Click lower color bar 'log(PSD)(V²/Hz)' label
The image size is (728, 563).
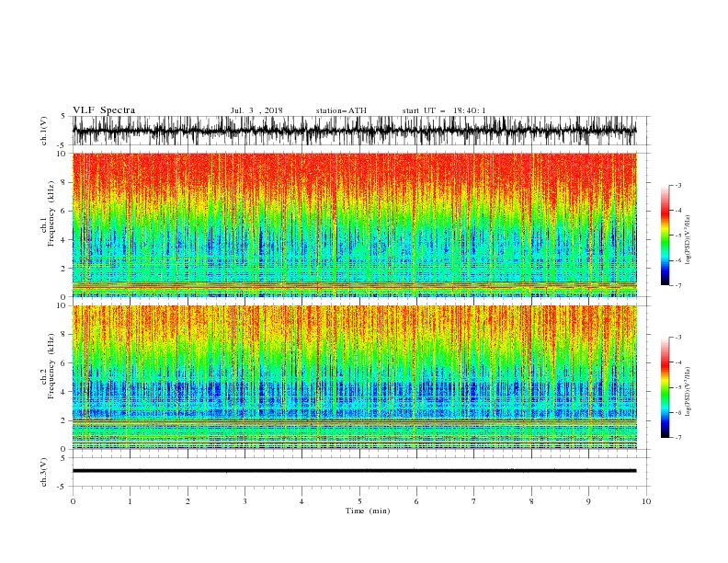pos(688,392)
